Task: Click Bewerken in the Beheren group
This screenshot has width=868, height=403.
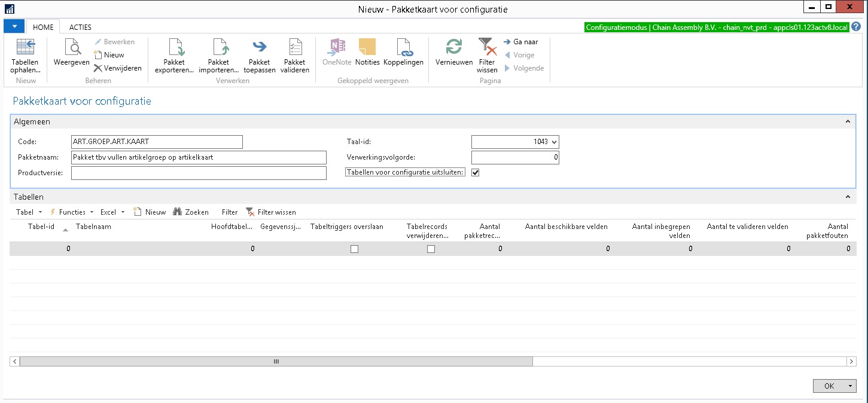Action: [114, 42]
